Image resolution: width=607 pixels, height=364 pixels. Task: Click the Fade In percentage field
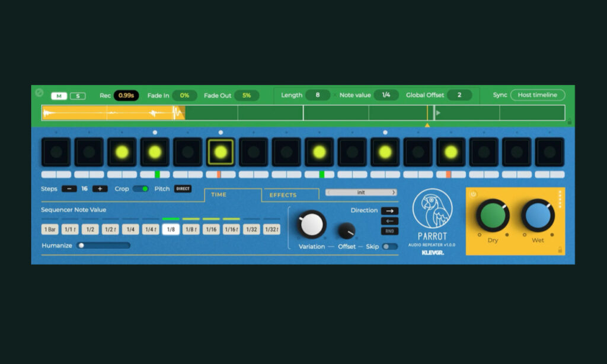tap(184, 95)
